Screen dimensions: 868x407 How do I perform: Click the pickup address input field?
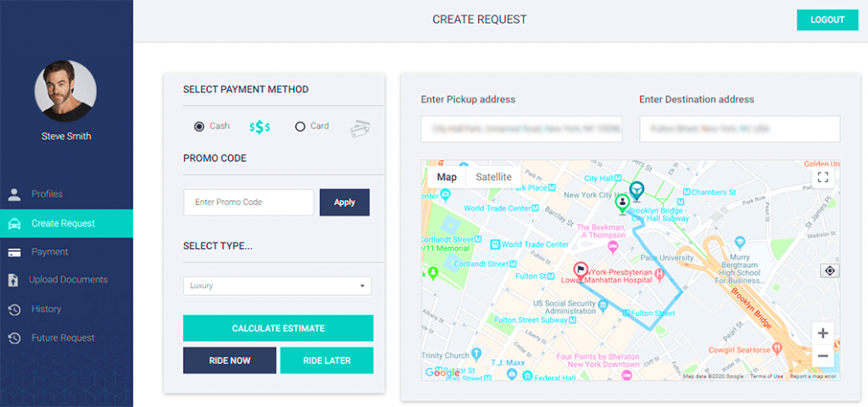(x=521, y=129)
